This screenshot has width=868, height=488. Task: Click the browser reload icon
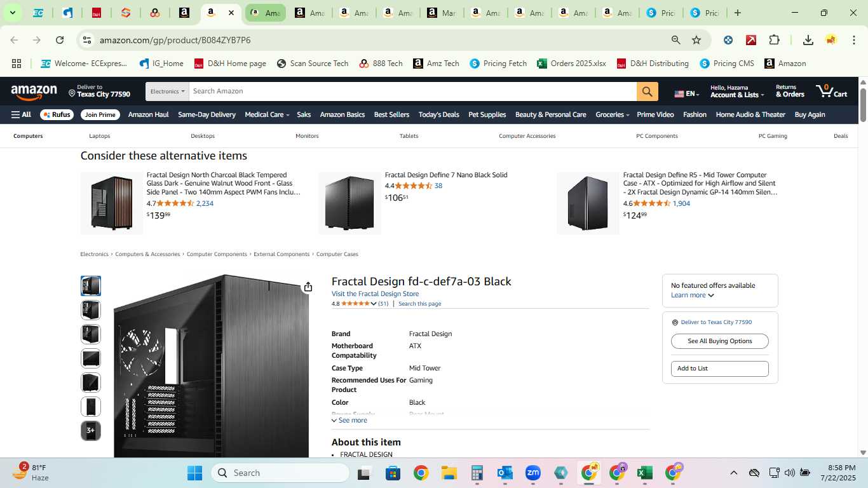pos(60,40)
